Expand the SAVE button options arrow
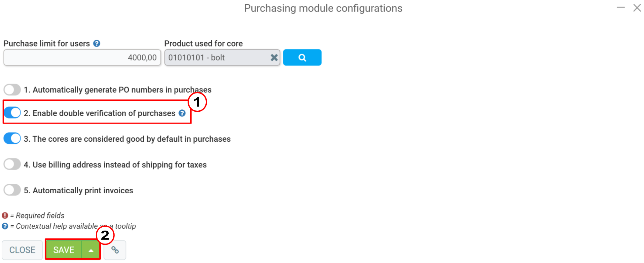 click(91, 250)
